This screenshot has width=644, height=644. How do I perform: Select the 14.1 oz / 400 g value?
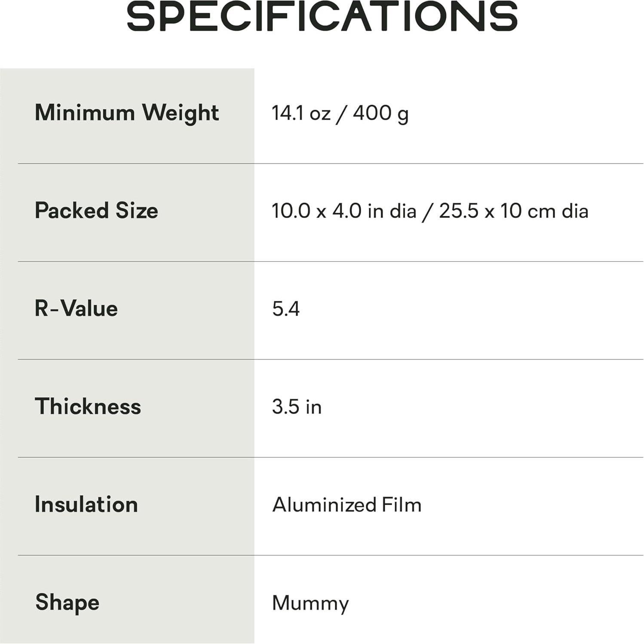[x=340, y=113]
